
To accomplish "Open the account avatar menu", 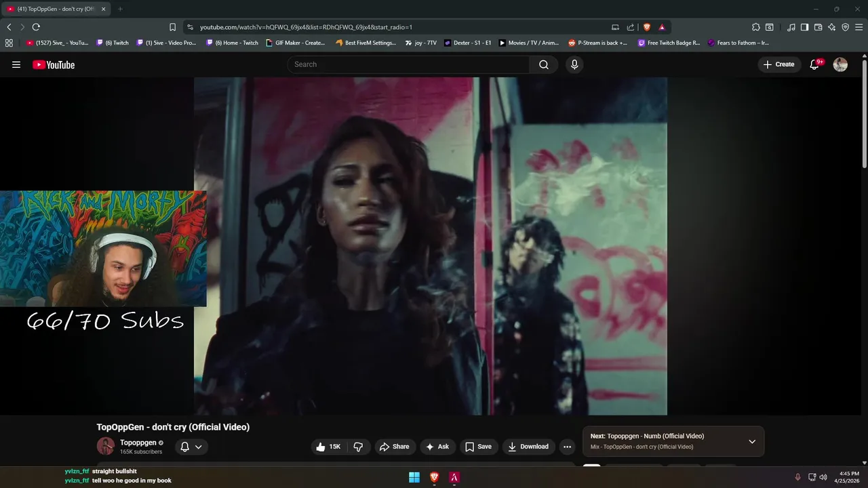I will click(840, 64).
